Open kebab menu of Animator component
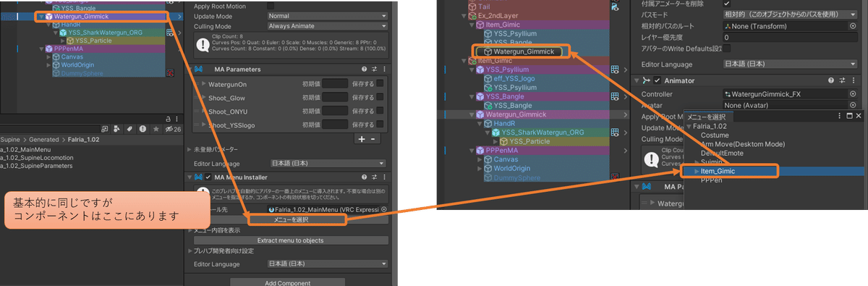The width and height of the screenshot is (868, 286). point(854,80)
